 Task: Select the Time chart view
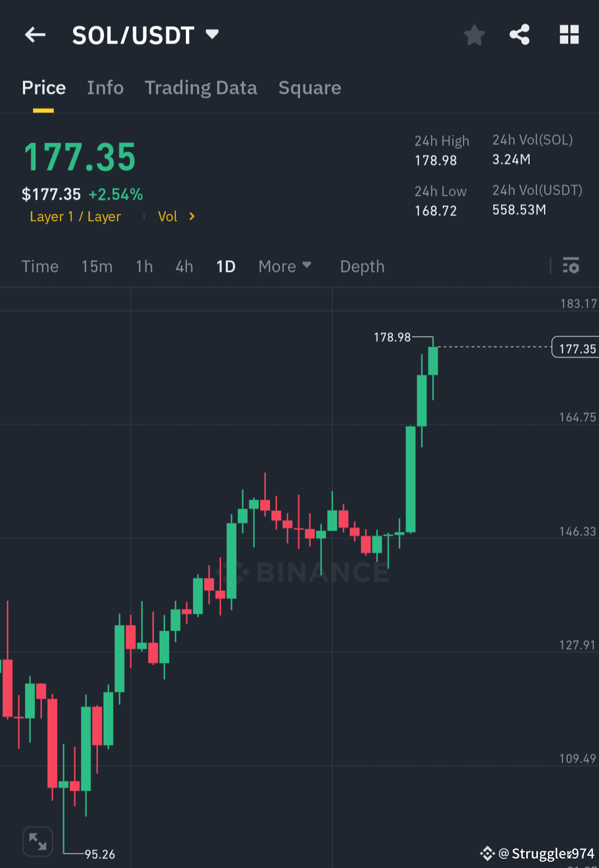coord(40,267)
